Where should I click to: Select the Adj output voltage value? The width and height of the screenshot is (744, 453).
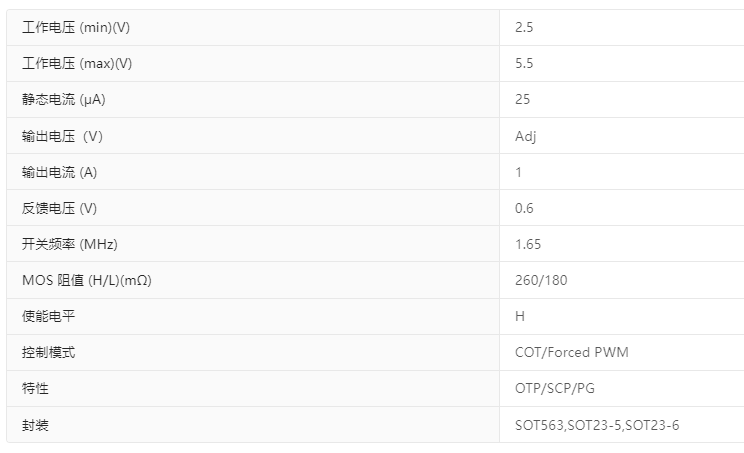point(526,136)
